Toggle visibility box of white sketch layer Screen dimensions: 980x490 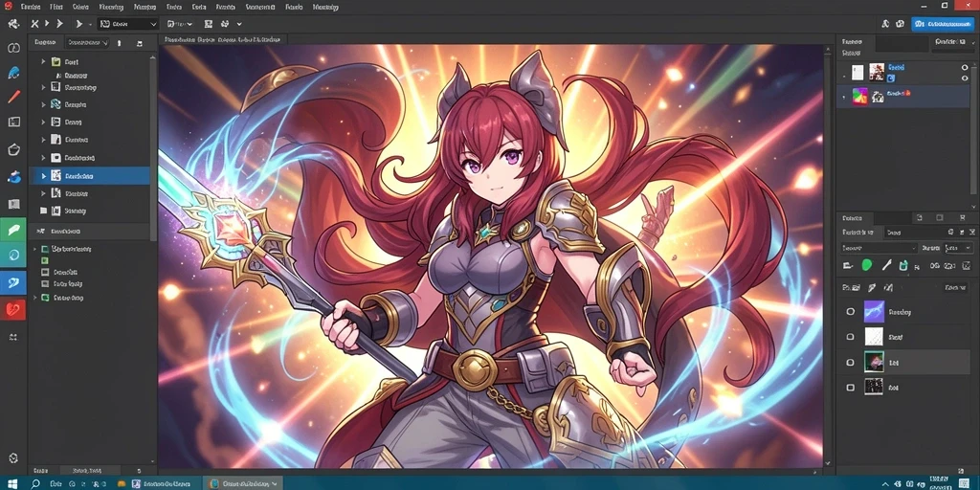click(x=850, y=337)
